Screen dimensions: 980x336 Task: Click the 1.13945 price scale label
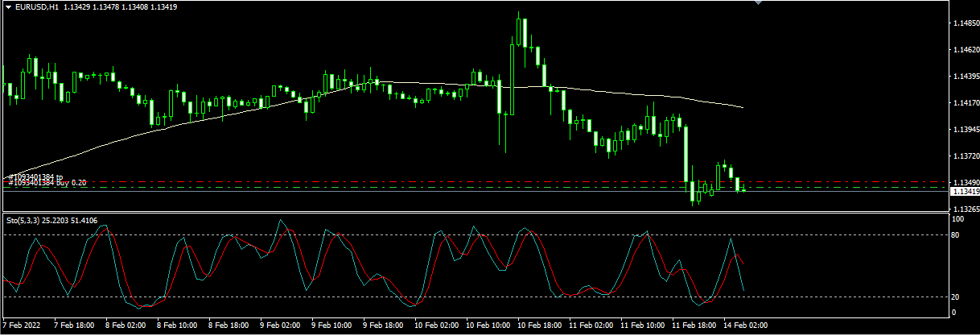tap(965, 129)
